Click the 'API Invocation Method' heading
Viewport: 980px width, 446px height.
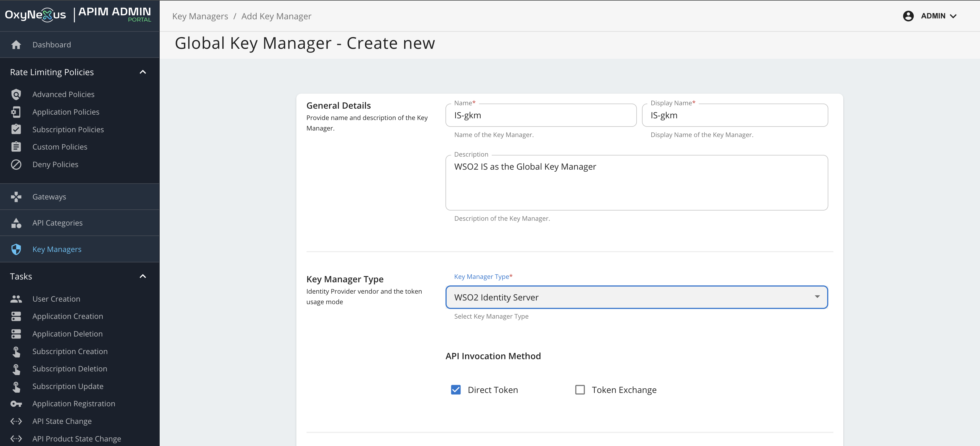[x=493, y=356]
